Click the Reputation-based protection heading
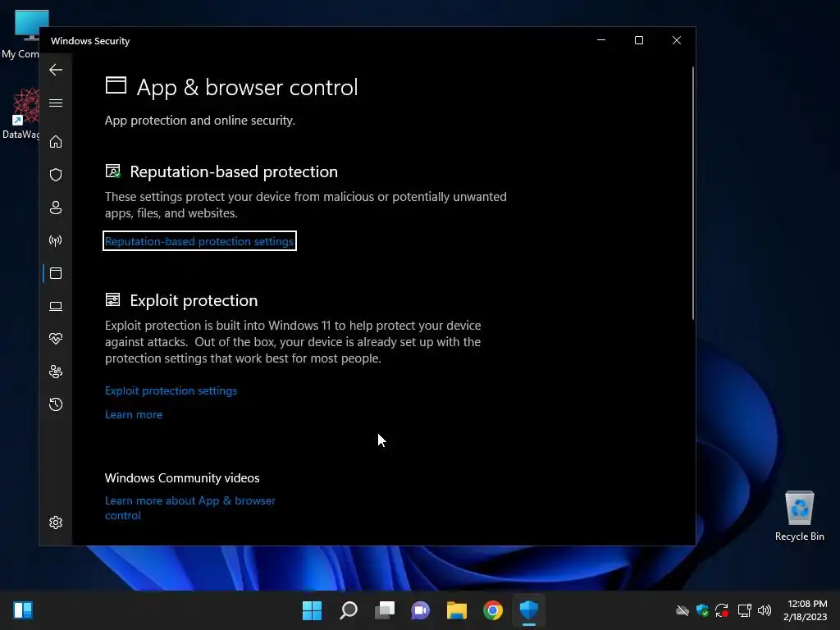The height and width of the screenshot is (630, 840). (234, 171)
